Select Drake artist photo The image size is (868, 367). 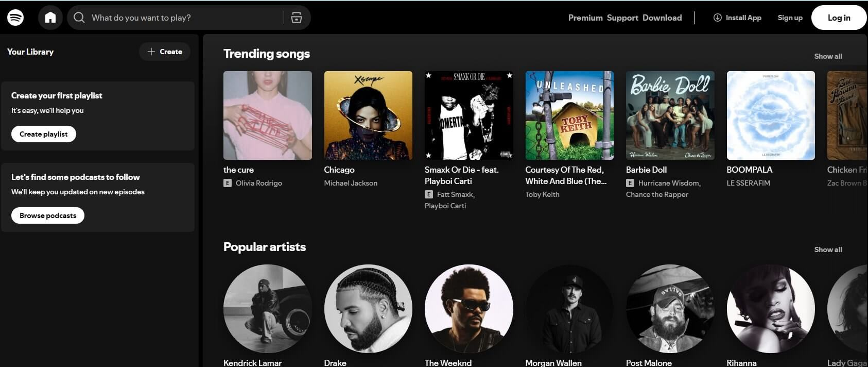(x=368, y=309)
